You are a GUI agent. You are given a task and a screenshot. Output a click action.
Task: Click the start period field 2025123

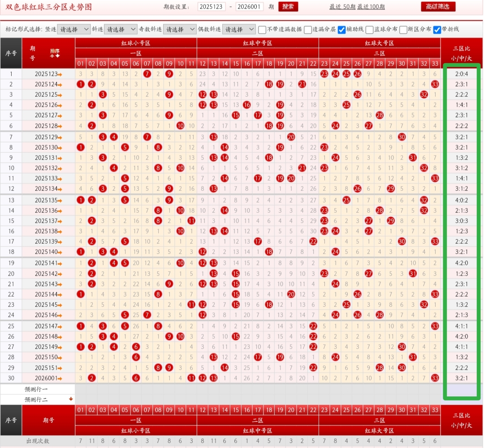[211, 6]
